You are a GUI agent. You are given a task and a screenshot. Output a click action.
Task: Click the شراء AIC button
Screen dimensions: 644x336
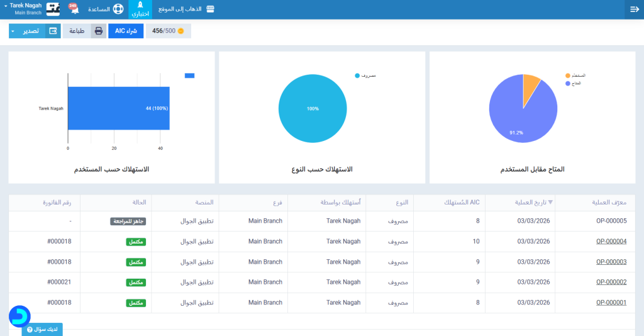(x=126, y=31)
